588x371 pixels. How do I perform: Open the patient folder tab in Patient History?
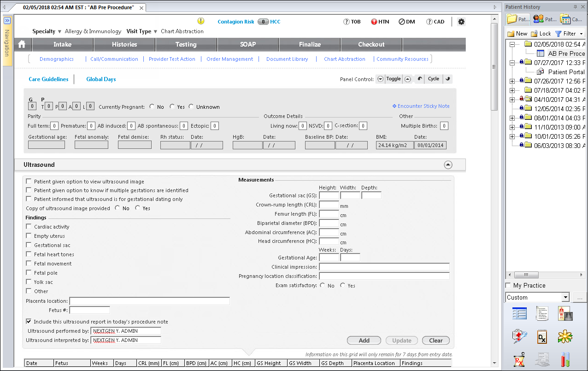pos(518,19)
